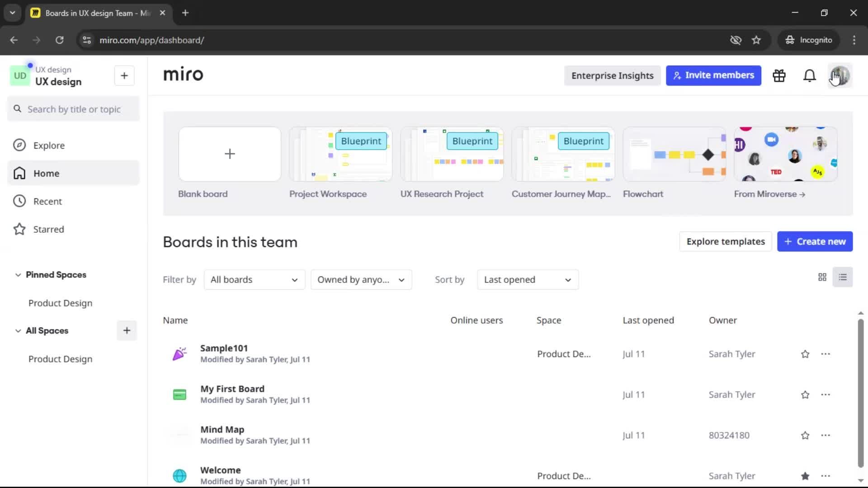Open pinned Product Design space
The width and height of the screenshot is (868, 488).
point(60,303)
